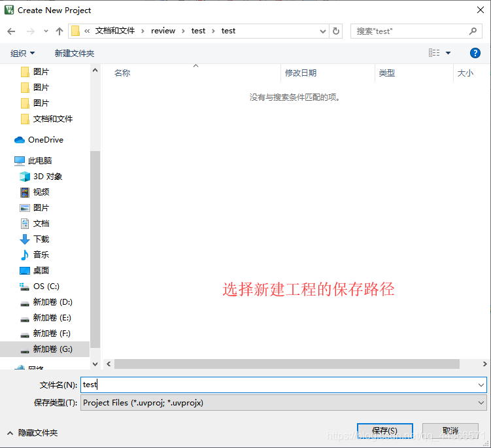Image resolution: width=491 pixels, height=448 pixels.
Task: Click the forward navigation arrow
Action: (30, 31)
